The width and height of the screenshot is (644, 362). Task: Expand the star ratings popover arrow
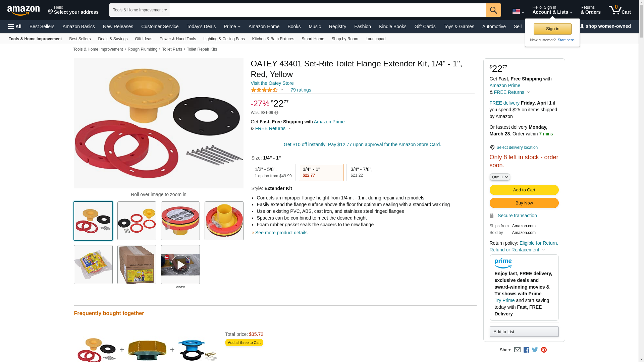pyautogui.click(x=282, y=90)
